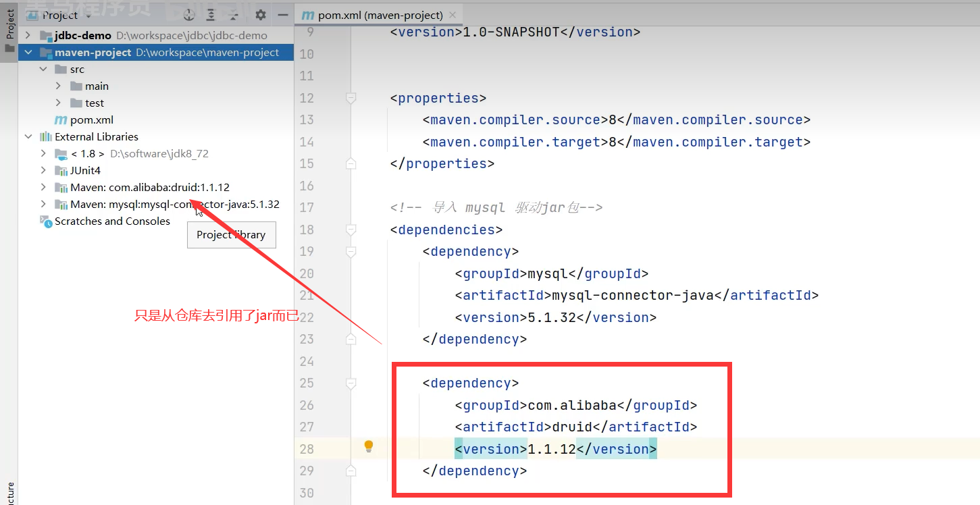Click the 1.0-SNAPSHOT version text
980x505 pixels.
point(511,32)
